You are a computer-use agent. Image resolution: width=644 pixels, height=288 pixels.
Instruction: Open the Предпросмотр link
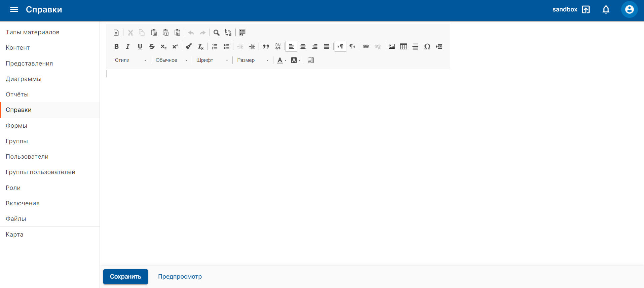(180, 277)
